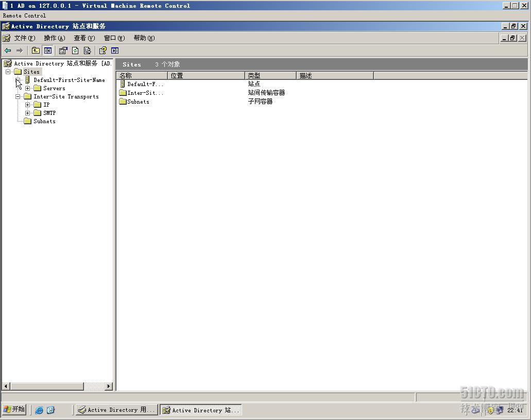Open the Remote Control menu
531x420 pixels.
24,15
